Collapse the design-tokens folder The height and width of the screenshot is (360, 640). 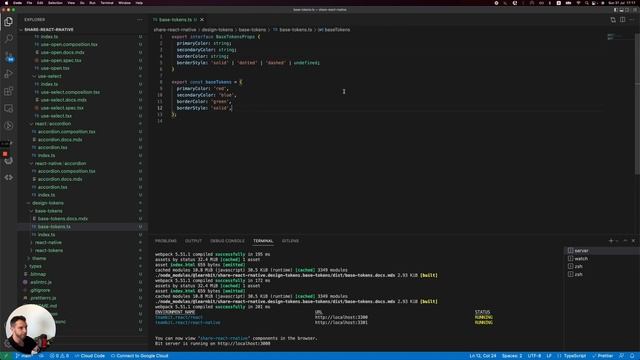[x=82, y=203]
